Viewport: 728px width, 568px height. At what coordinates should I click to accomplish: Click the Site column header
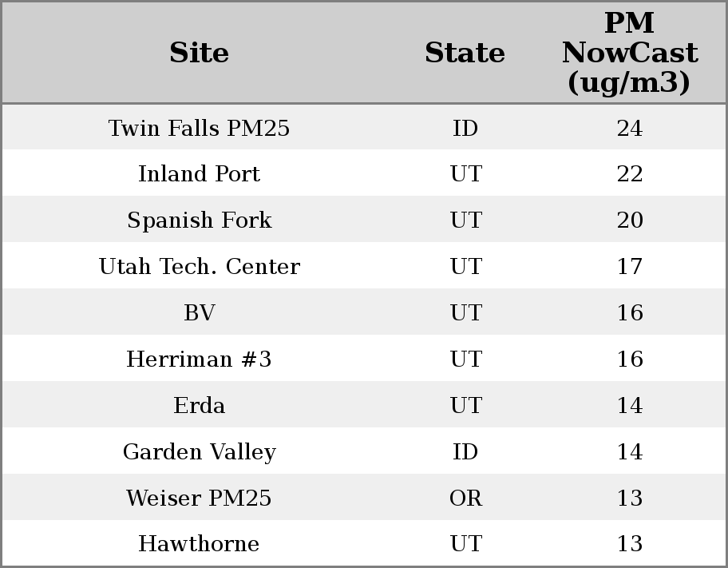(x=199, y=54)
